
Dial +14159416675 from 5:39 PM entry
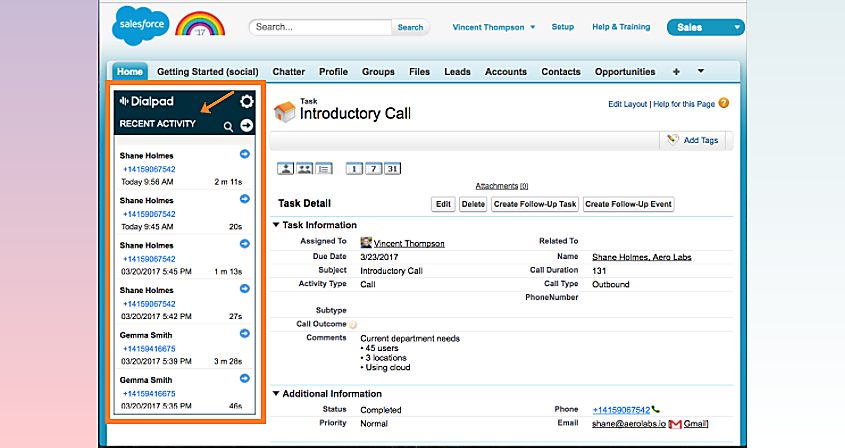click(x=149, y=349)
